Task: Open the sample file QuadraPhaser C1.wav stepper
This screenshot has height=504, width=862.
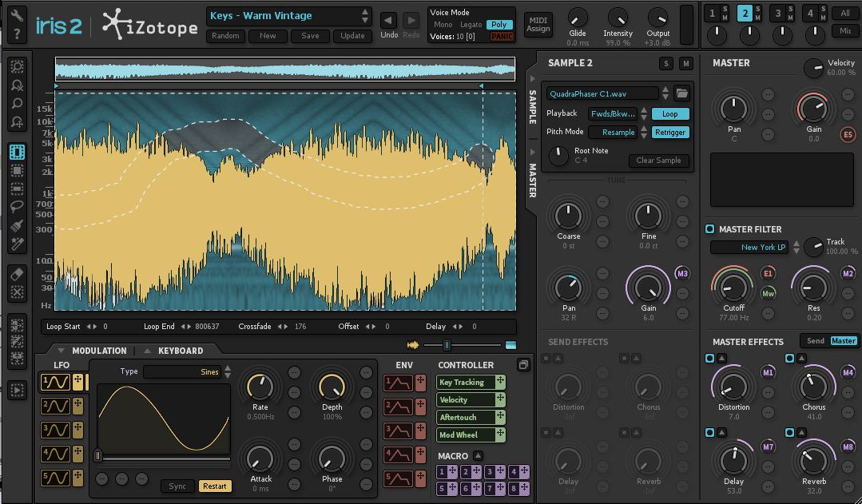Action: (665, 93)
